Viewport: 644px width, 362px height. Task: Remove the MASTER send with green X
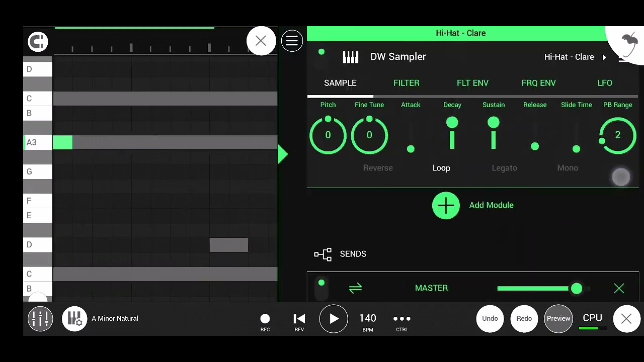(x=619, y=288)
